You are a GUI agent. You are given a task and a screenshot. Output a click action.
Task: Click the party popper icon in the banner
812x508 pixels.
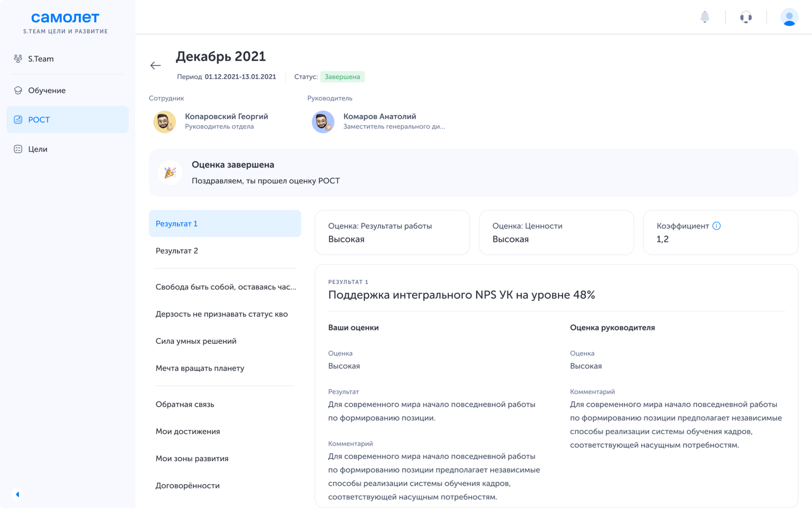(x=170, y=173)
